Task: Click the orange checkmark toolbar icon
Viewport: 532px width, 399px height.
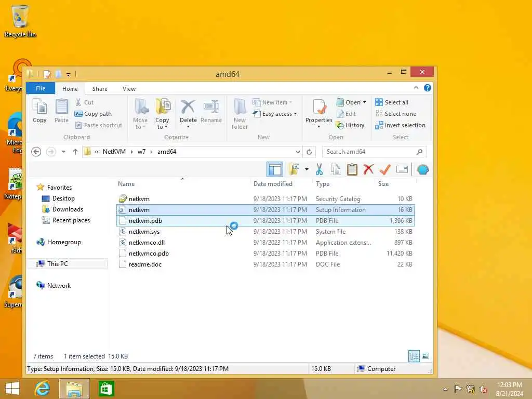Action: [385, 169]
